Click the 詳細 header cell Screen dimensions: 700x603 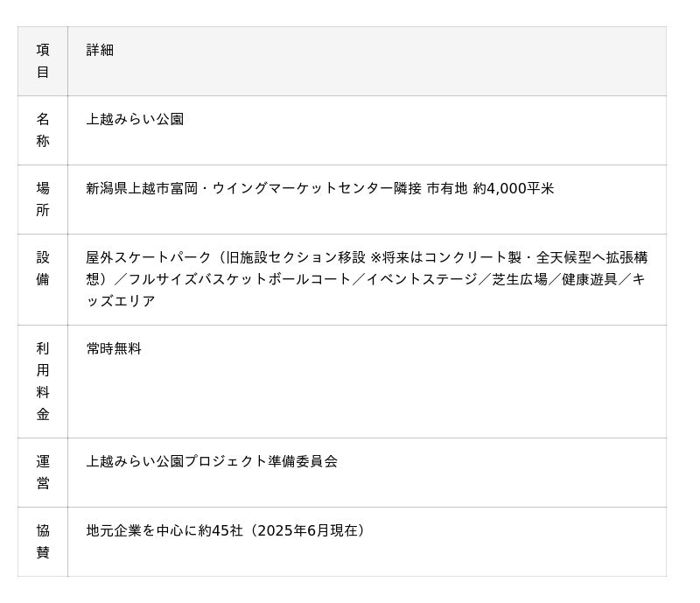pyautogui.click(x=100, y=50)
